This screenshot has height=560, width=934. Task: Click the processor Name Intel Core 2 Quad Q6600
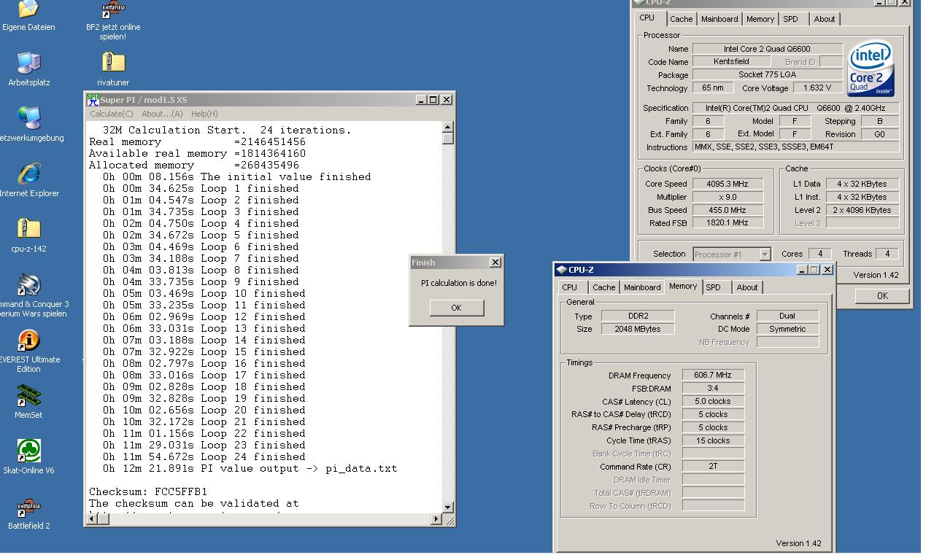pos(767,49)
